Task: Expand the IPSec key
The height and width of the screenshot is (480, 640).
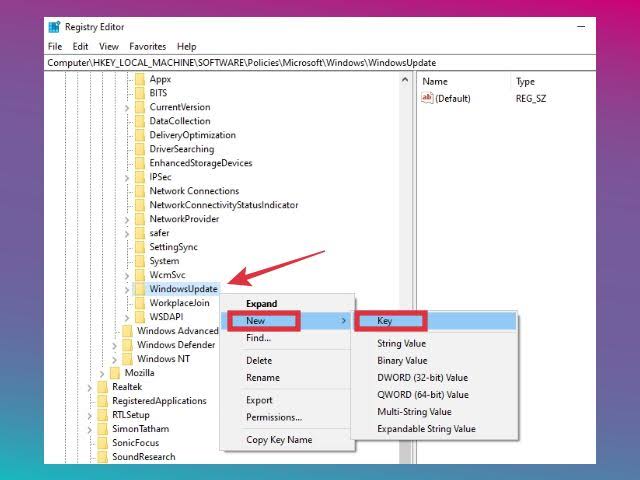Action: coord(127,178)
